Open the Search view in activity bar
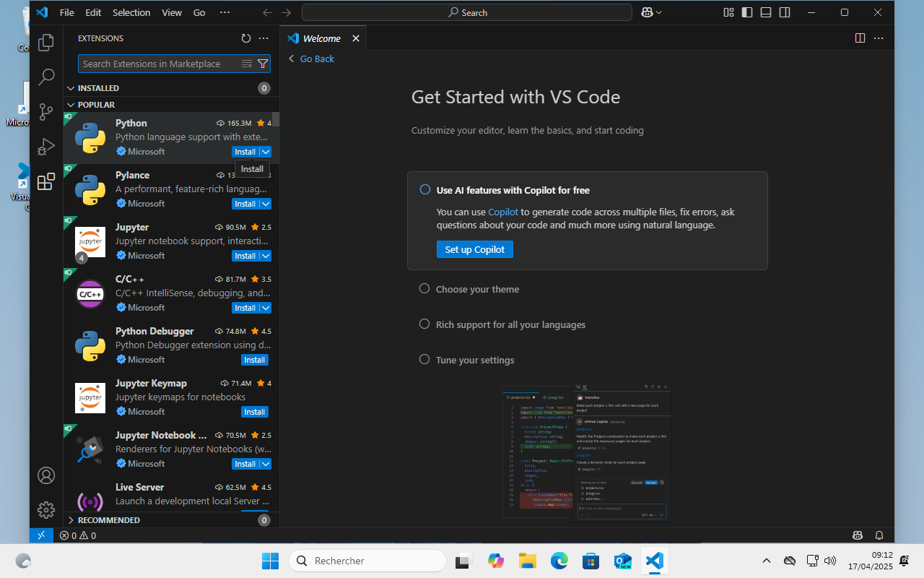Screen dimensions: 924x578 pos(46,77)
